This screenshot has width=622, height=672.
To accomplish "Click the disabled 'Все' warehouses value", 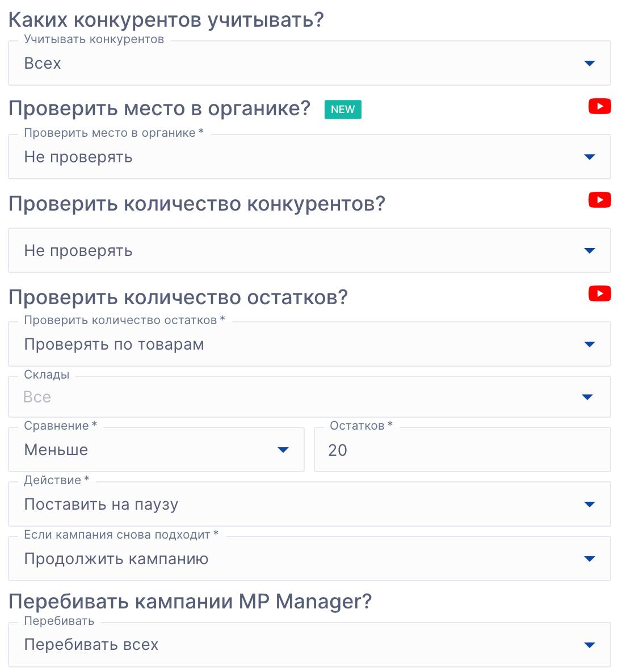I will tap(37, 397).
